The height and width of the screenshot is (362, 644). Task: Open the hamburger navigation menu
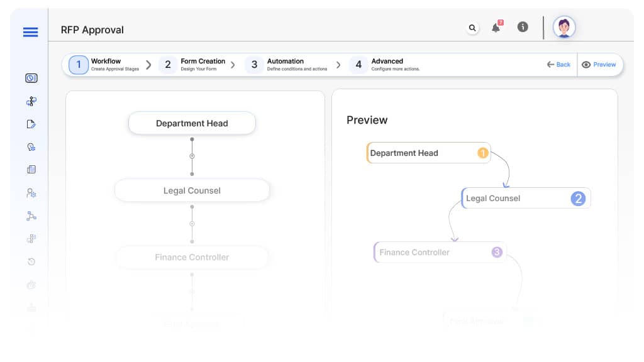click(x=30, y=32)
